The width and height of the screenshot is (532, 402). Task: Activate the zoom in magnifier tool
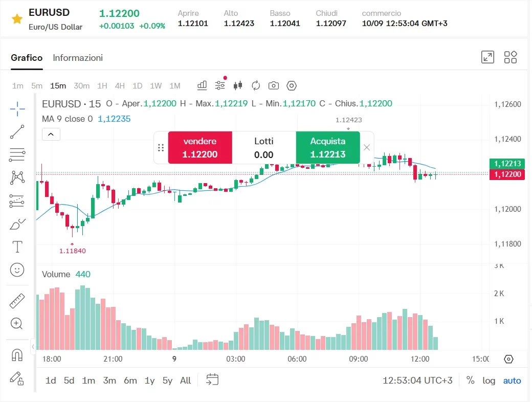pos(16,324)
